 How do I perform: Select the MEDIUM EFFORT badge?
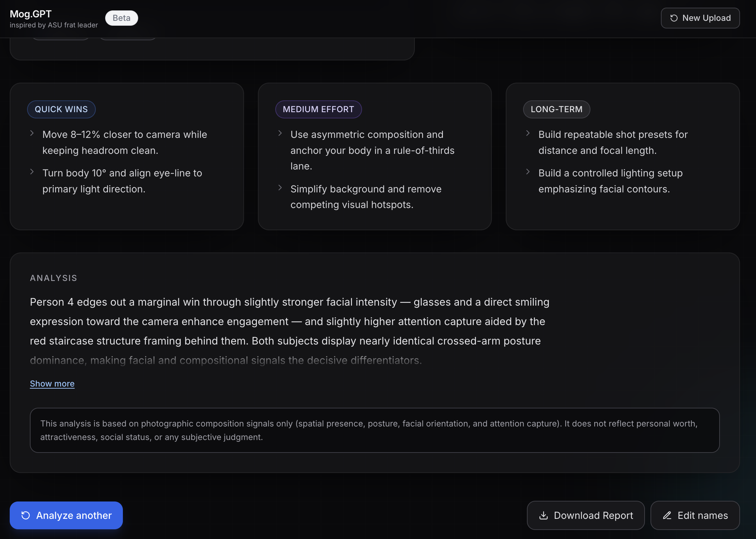[318, 109]
